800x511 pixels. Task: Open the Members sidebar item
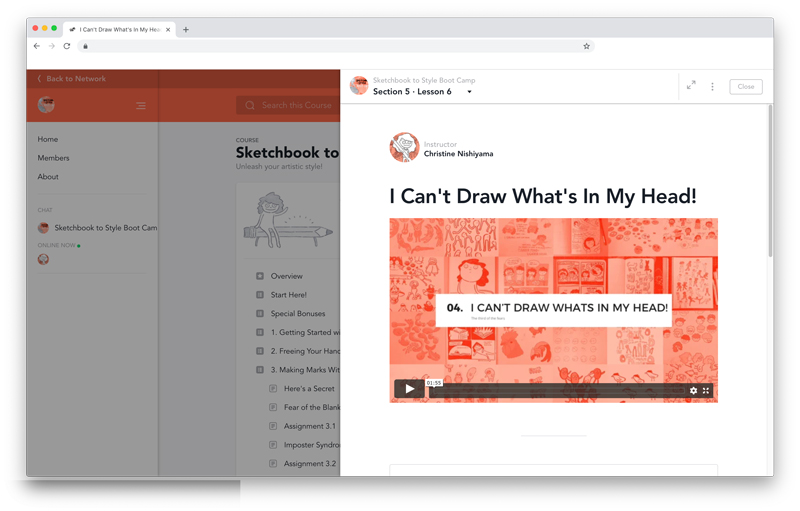[x=53, y=158]
